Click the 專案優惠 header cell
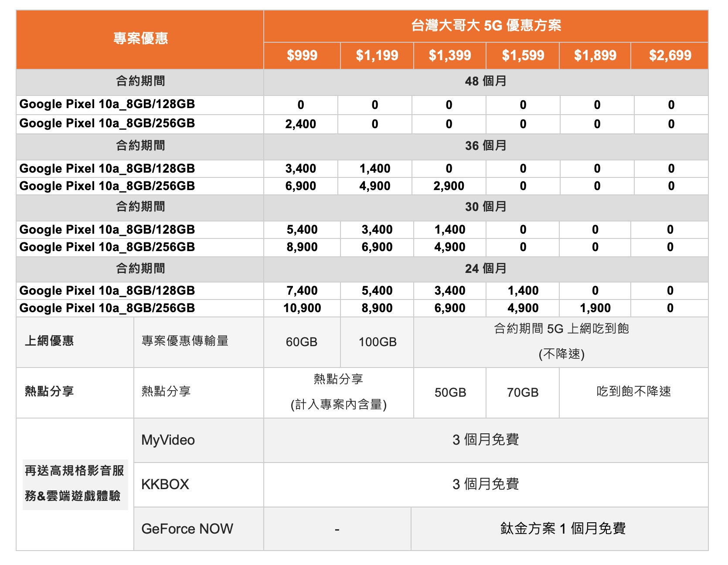 tap(140, 39)
